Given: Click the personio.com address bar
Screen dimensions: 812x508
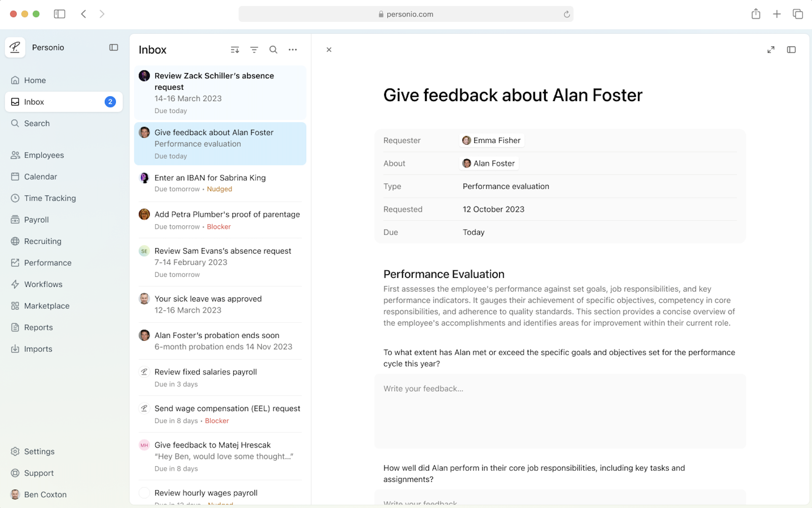Looking at the screenshot, I should (406, 14).
